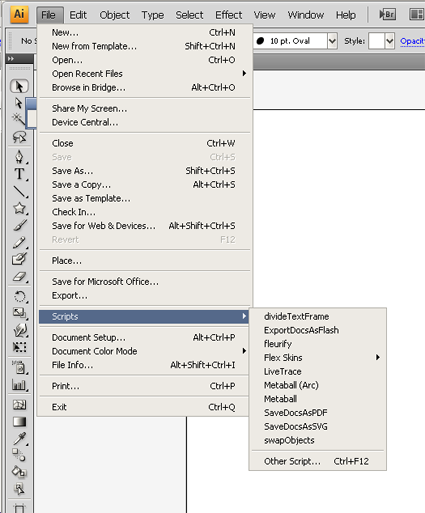
Task: Open the 10 pt. Oval brush dropdown arrow
Action: point(332,41)
